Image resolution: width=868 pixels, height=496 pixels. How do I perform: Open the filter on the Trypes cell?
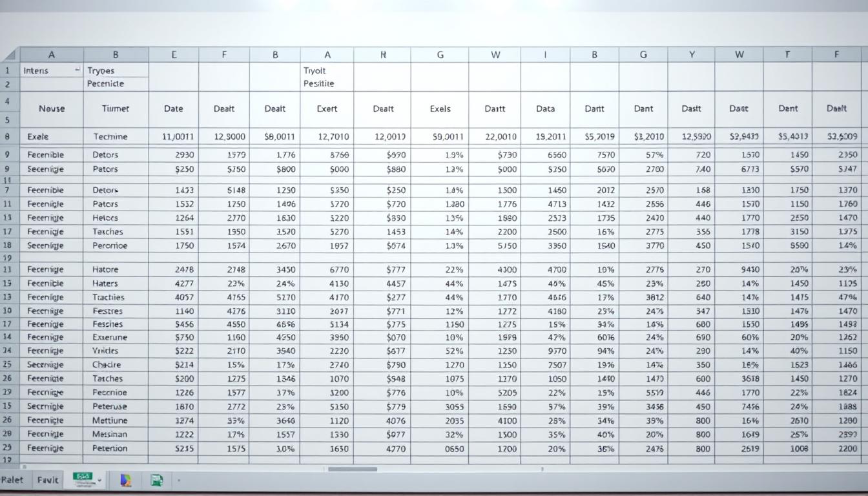pyautogui.click(x=116, y=70)
